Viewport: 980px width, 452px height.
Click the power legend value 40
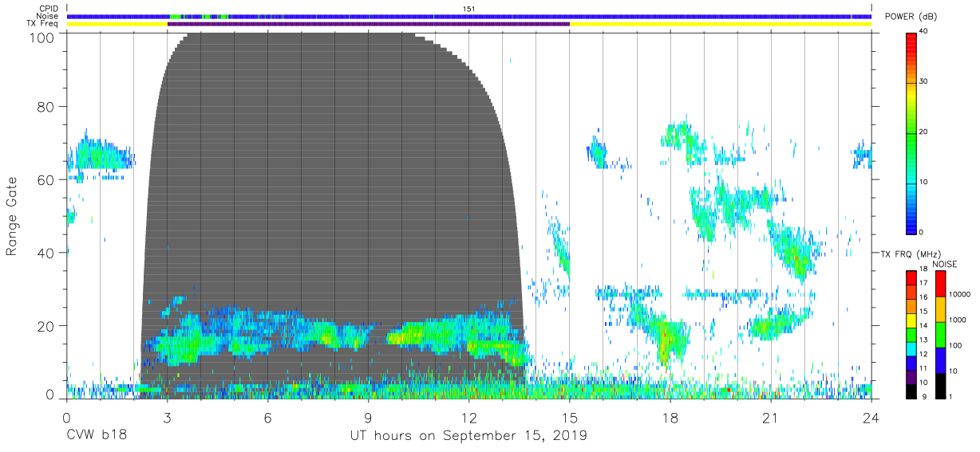(924, 31)
